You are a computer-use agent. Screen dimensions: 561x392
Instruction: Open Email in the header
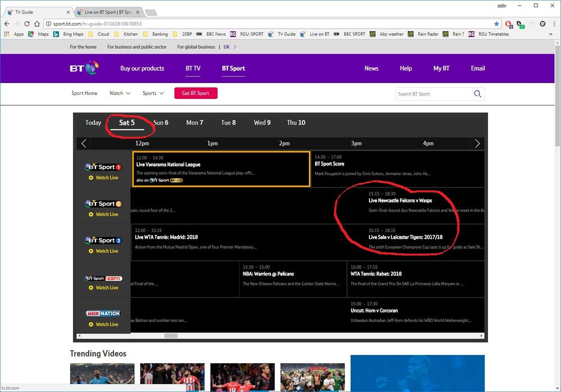478,69
